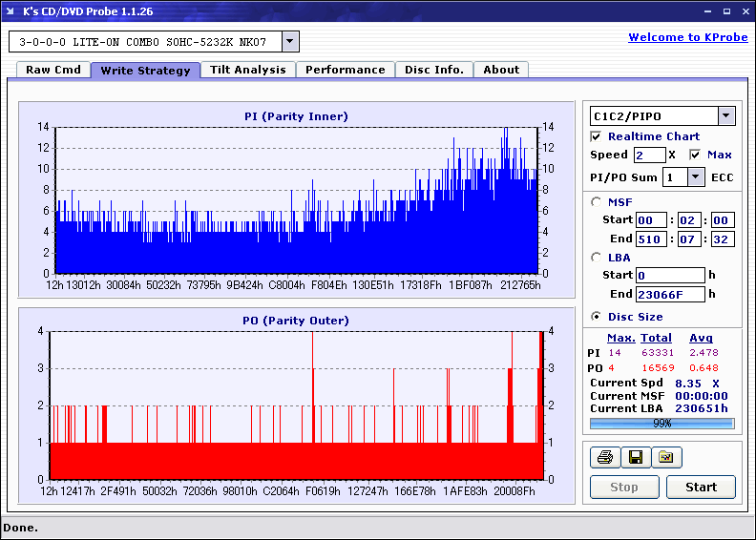Click the 99% scan progress bar
This screenshot has height=540, width=756.
[x=661, y=423]
